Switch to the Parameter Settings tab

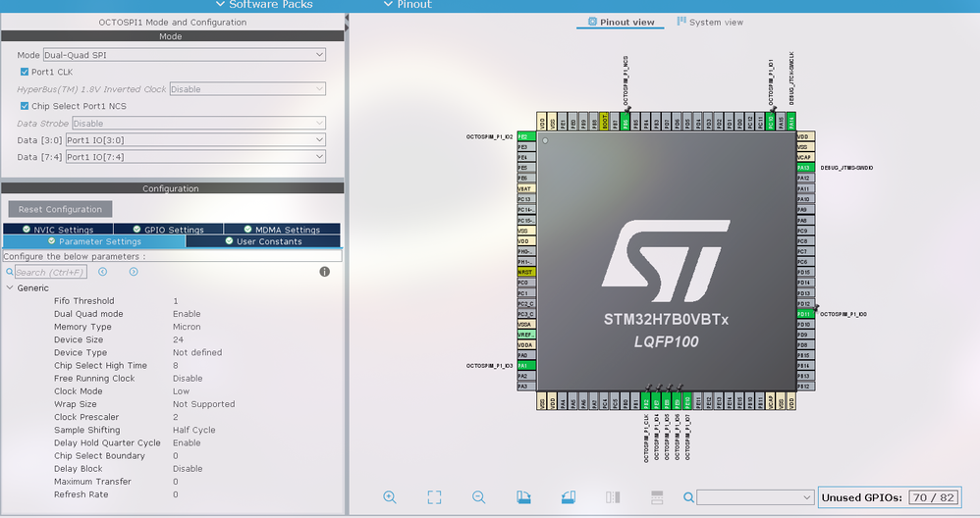(x=94, y=241)
